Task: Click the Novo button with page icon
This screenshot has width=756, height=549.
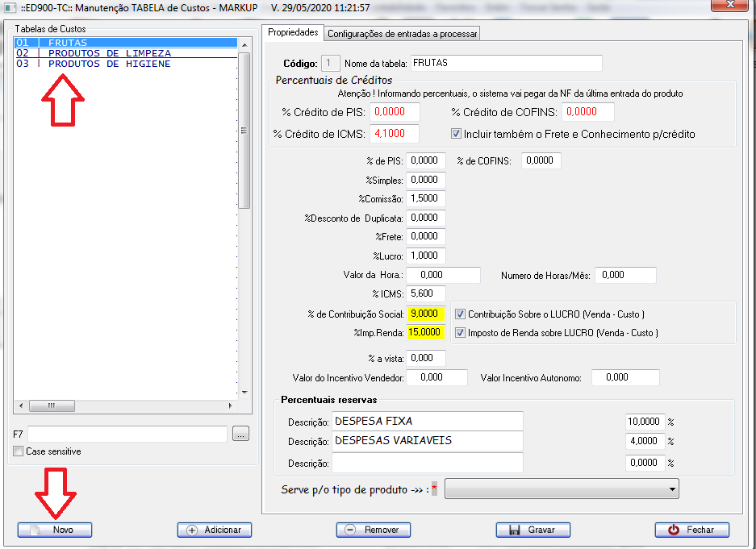Action: (x=55, y=530)
